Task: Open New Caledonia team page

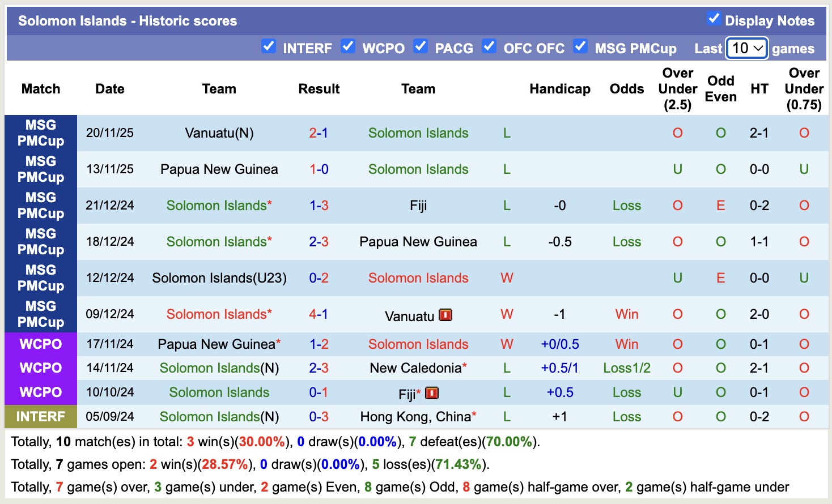Action: tap(415, 368)
